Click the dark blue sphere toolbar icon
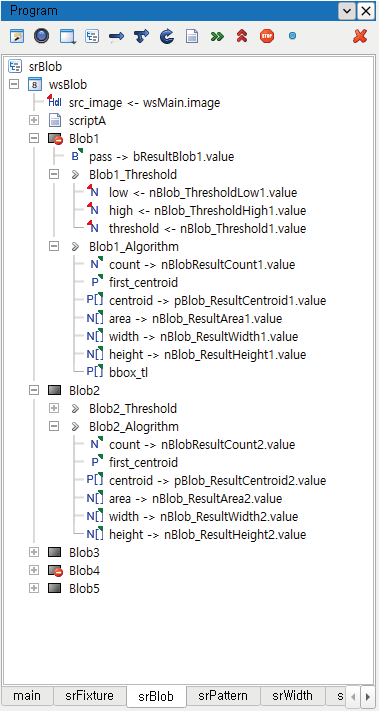 pos(42,36)
